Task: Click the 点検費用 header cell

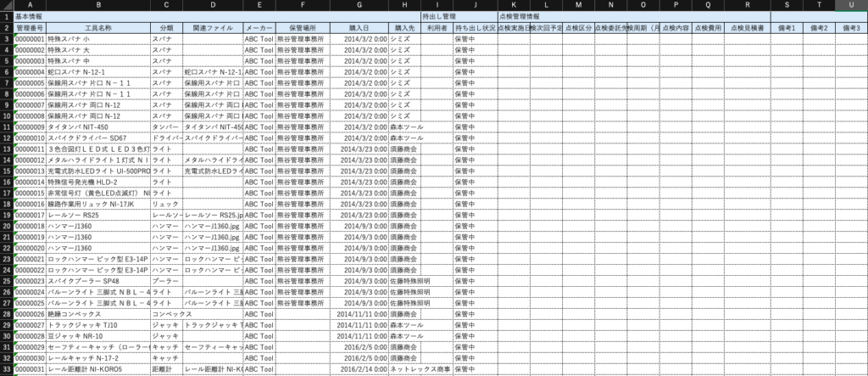Action: 707,28
